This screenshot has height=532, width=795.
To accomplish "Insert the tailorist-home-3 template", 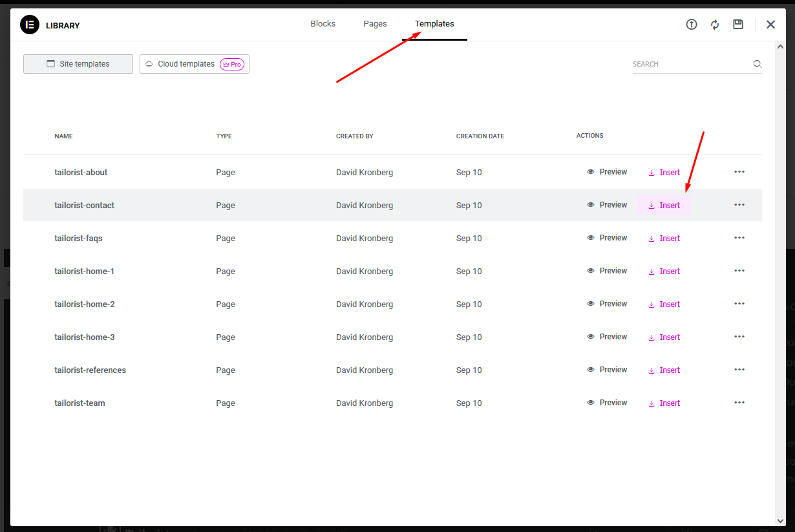I will pos(664,337).
